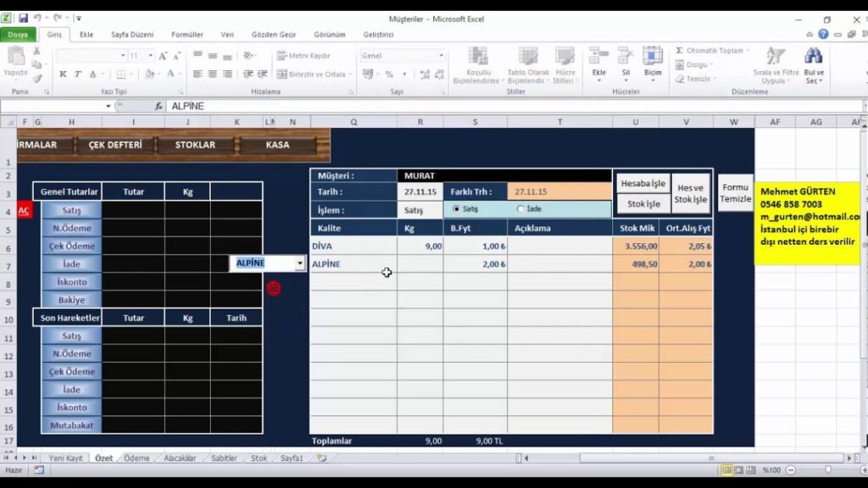Click the Yapıştır (Paste) icon
The width and height of the screenshot is (868, 488).
(16, 58)
